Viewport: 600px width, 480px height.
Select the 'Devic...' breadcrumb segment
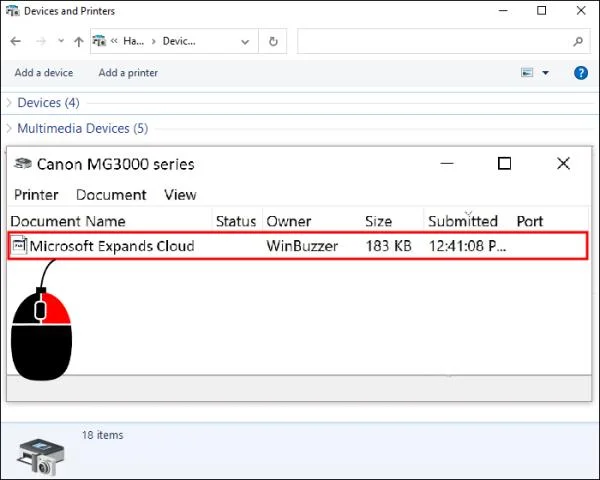179,41
